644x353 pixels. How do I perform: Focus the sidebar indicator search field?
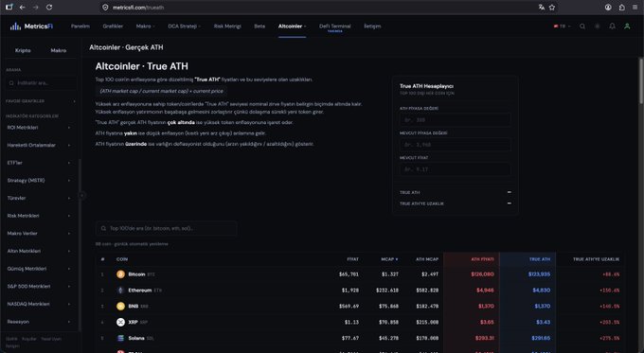pos(41,83)
